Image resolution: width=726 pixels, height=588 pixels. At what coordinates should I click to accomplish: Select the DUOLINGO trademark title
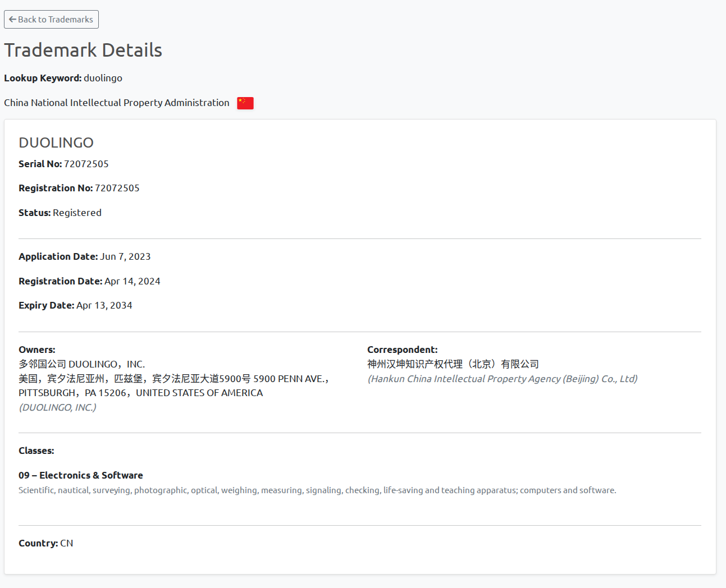pos(56,143)
